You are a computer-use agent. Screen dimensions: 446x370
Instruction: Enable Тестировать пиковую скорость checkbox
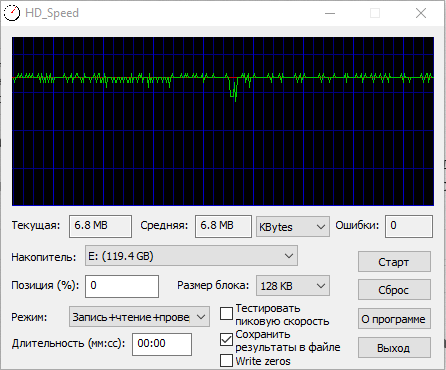tap(226, 313)
